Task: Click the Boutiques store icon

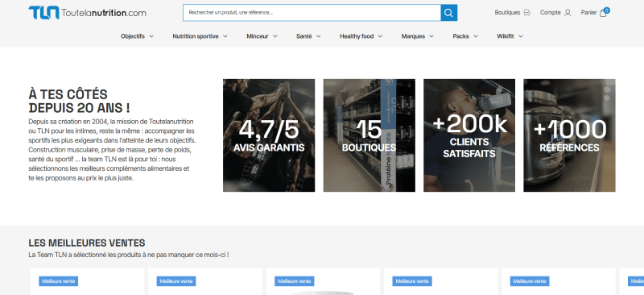Action: 527,13
